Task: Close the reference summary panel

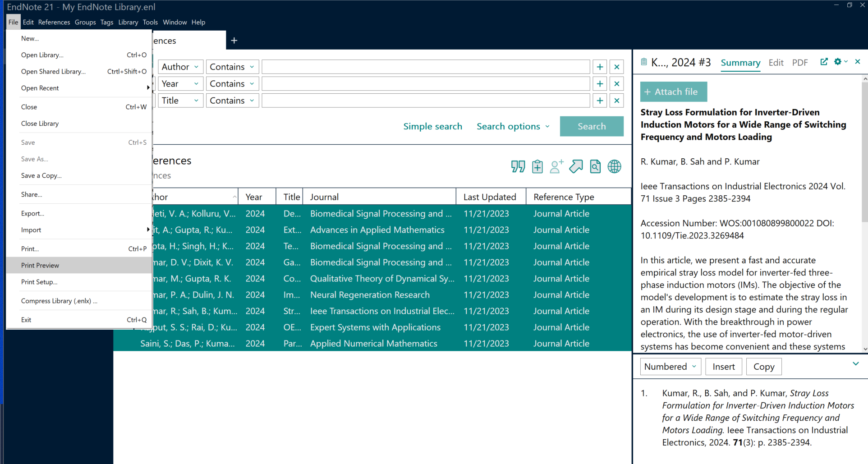Action: pos(858,62)
